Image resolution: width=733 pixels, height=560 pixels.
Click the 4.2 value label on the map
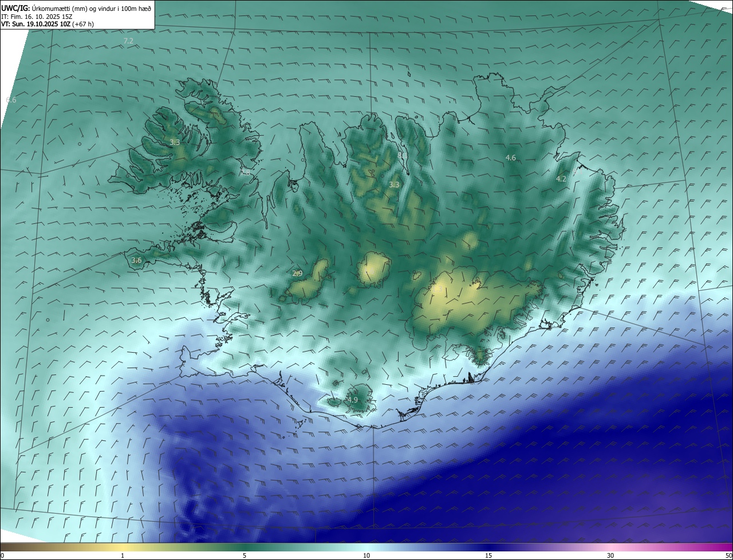(x=561, y=179)
